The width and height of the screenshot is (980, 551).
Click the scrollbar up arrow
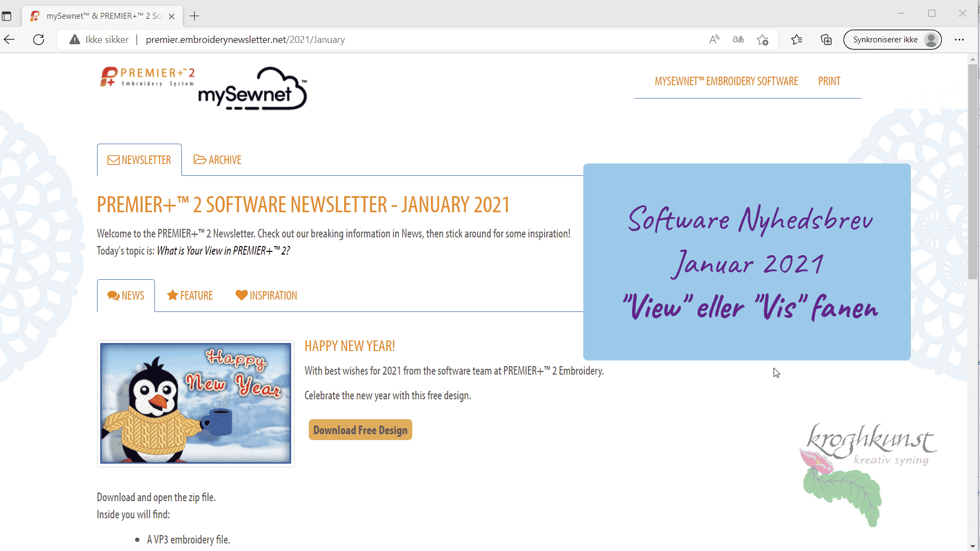tap(972, 59)
